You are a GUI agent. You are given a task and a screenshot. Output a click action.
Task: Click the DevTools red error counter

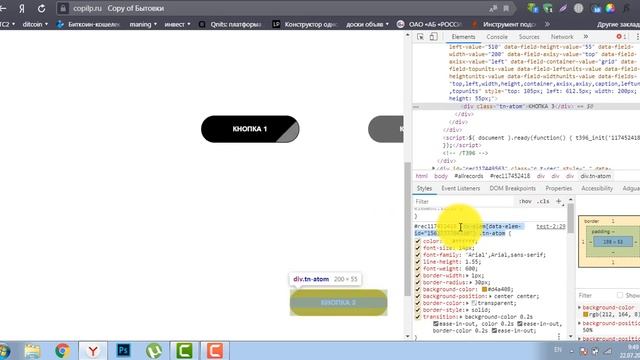621,37
